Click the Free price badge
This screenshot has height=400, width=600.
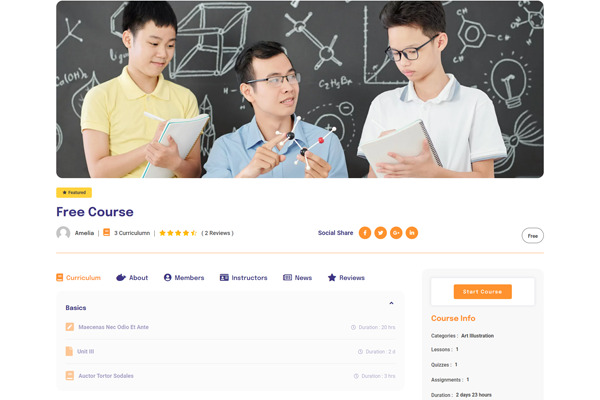click(533, 236)
